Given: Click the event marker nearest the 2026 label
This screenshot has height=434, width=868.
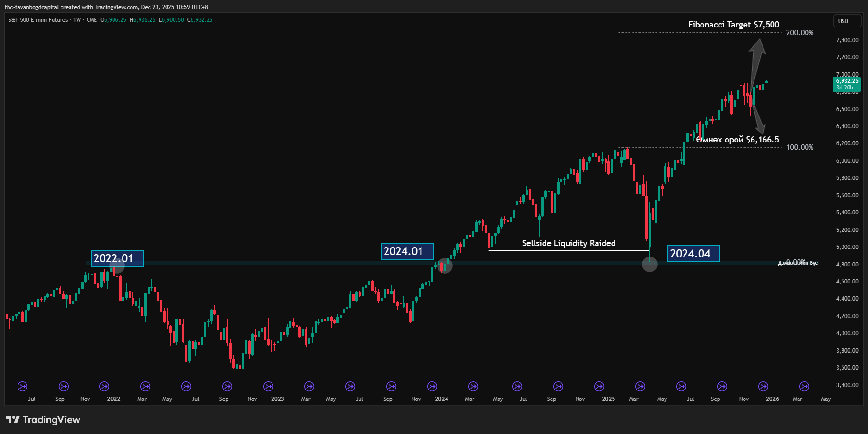Looking at the screenshot, I should coord(763,387).
